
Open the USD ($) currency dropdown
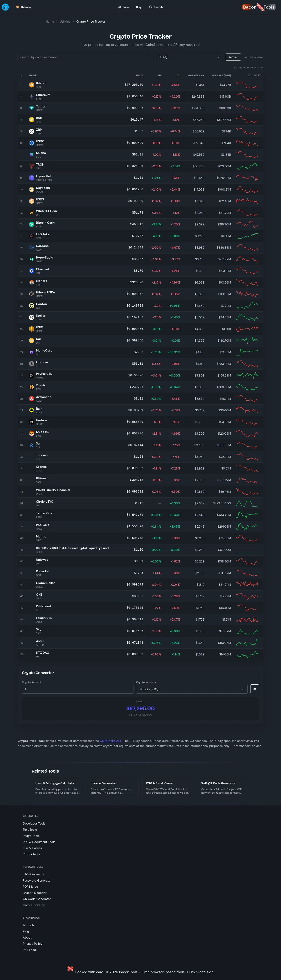tap(188, 57)
